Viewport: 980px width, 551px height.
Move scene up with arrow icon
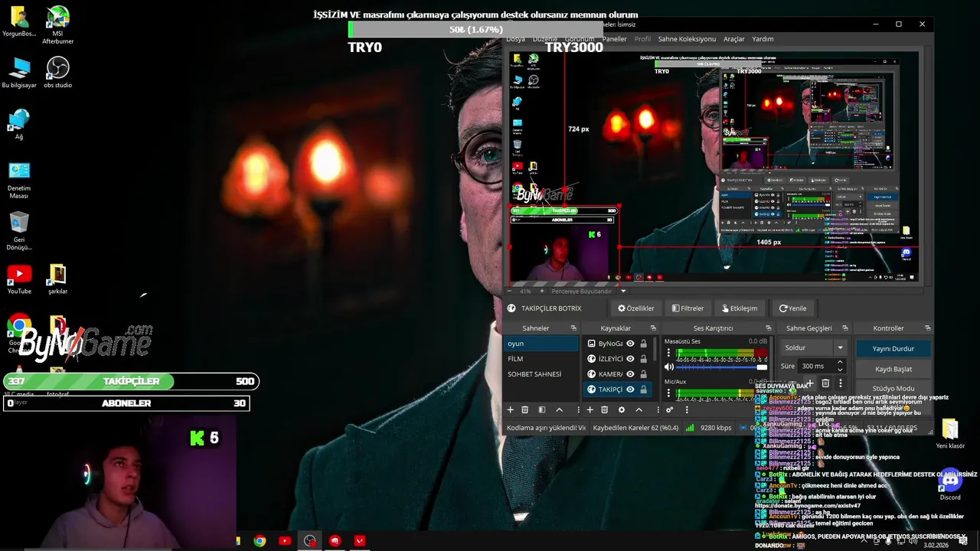(x=559, y=410)
